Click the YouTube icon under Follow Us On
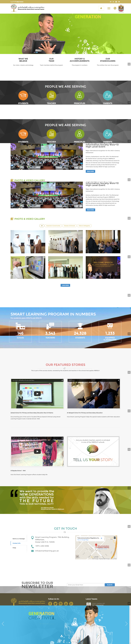131x644 pixels. point(66,604)
